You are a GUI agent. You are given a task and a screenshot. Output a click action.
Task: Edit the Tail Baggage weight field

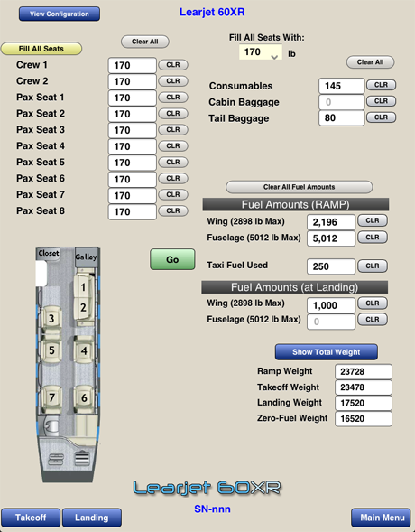pos(342,118)
